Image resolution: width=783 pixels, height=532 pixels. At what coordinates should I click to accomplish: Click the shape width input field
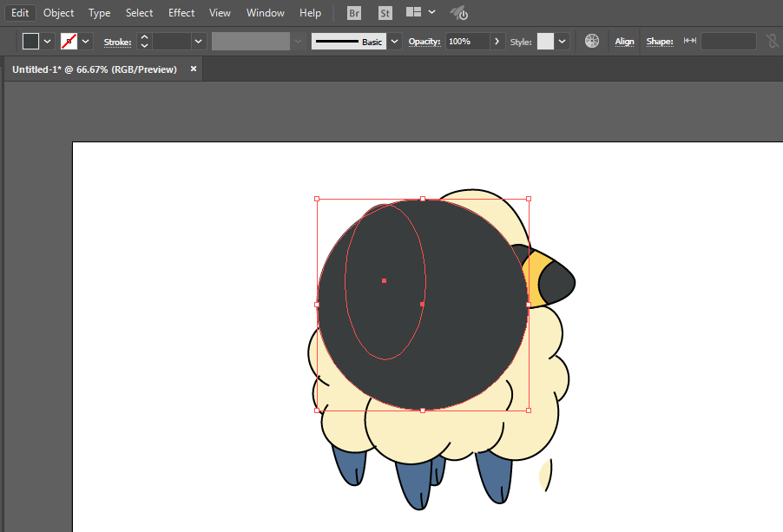coord(728,42)
